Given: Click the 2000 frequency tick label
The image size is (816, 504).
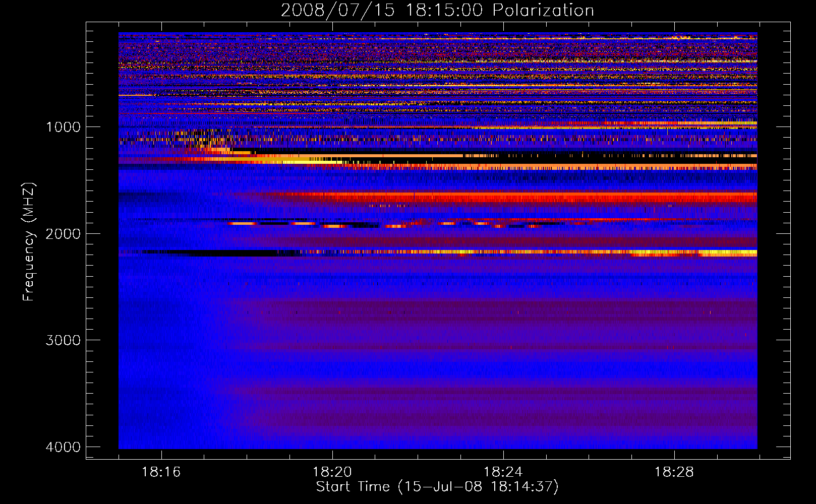Looking at the screenshot, I should point(63,233).
